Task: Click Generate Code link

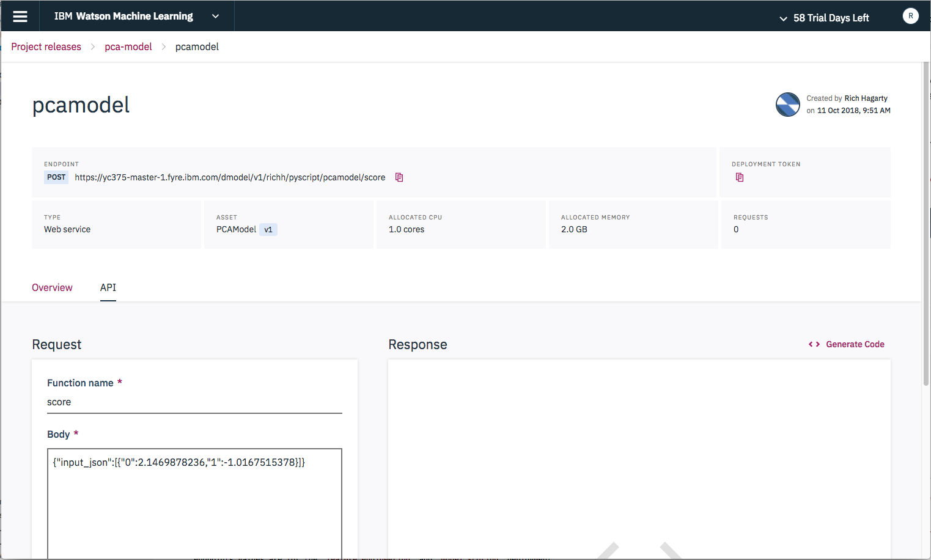Action: (855, 344)
